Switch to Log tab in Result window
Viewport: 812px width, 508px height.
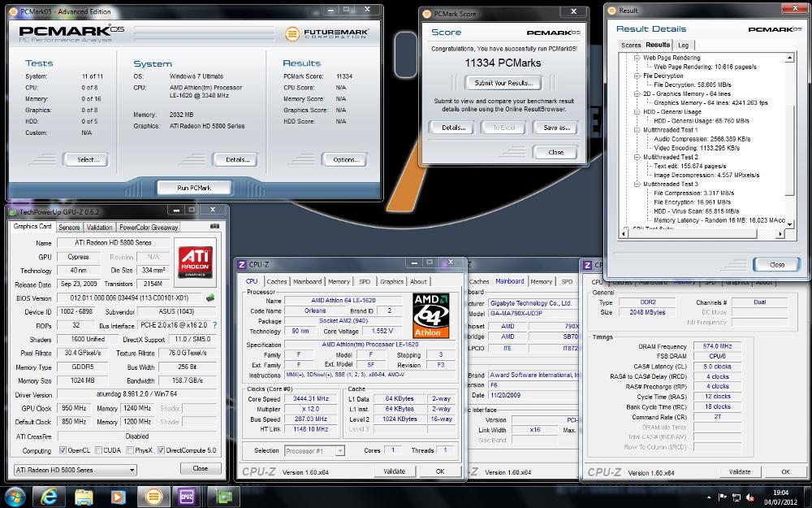pyautogui.click(x=684, y=45)
